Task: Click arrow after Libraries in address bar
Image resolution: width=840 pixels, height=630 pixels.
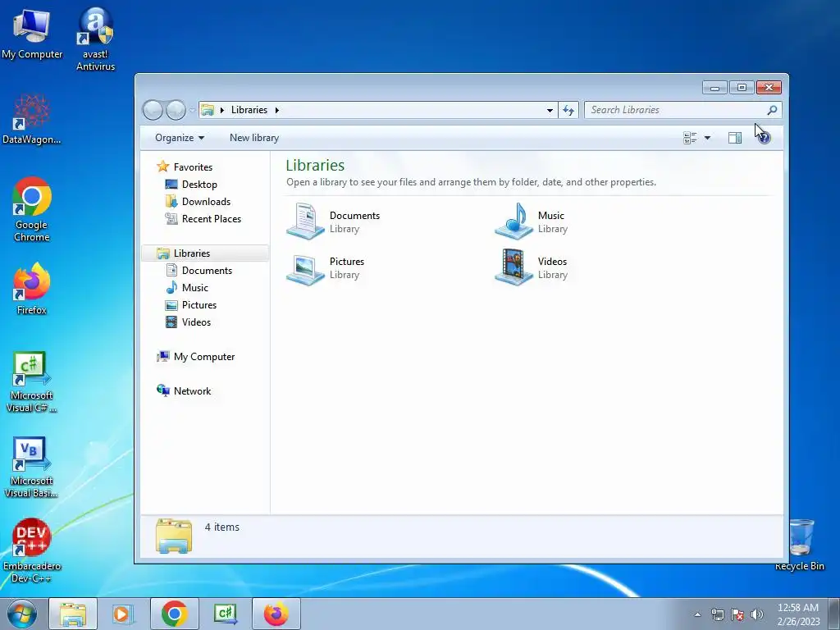Action: (277, 110)
